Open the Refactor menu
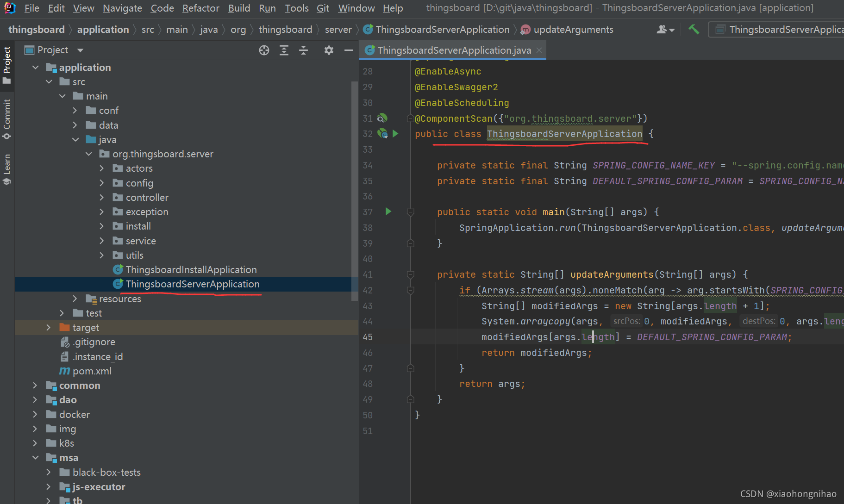This screenshot has height=504, width=844. [x=201, y=8]
